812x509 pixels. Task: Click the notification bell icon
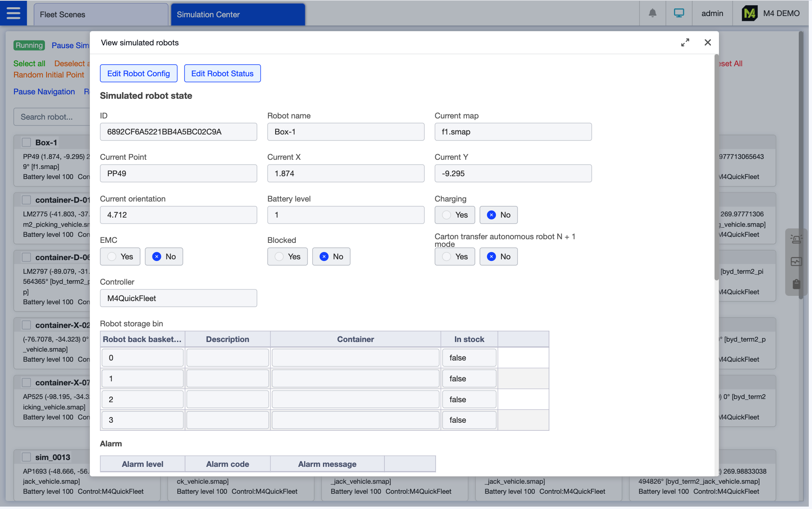652,13
